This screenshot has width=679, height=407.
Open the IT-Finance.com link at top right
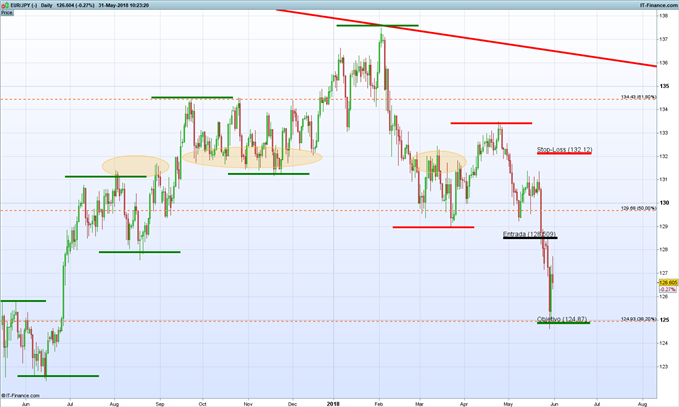pos(659,5)
